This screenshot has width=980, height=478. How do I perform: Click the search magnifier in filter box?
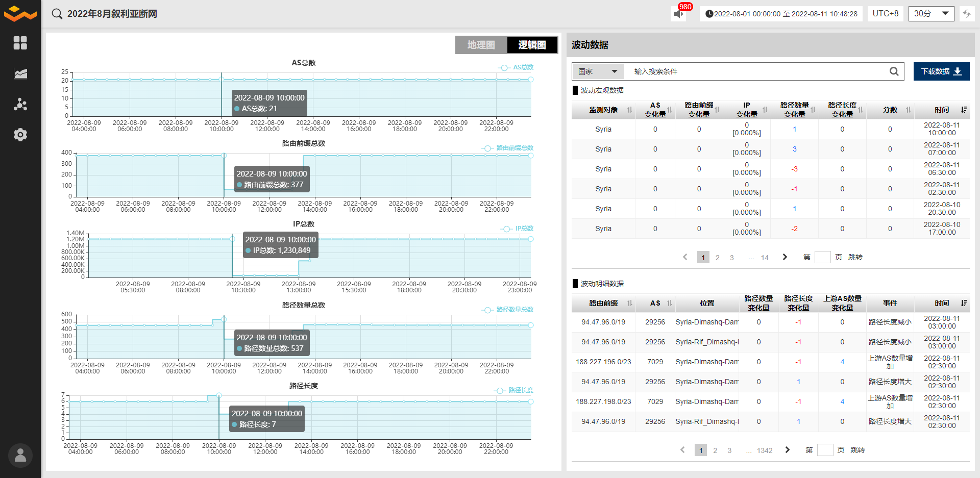(x=894, y=71)
